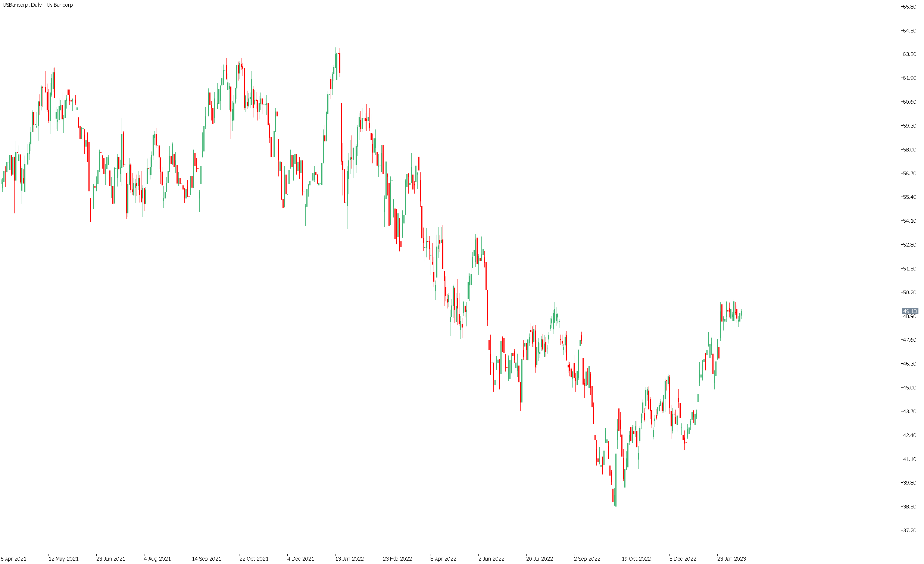Screen dimensions: 924x564
Task: Click the 2 Jun 2022 date label
Action: coord(492,560)
